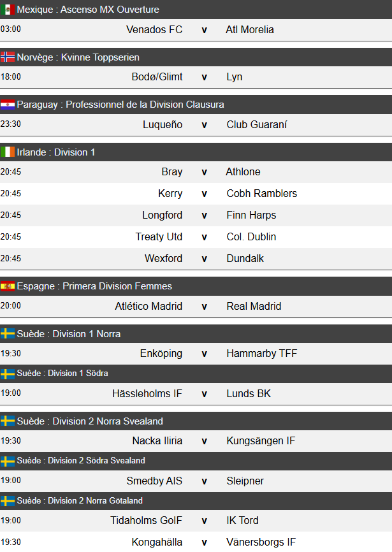Click the Ireland flag icon
The width and height of the screenshot is (392, 552).
(x=8, y=152)
